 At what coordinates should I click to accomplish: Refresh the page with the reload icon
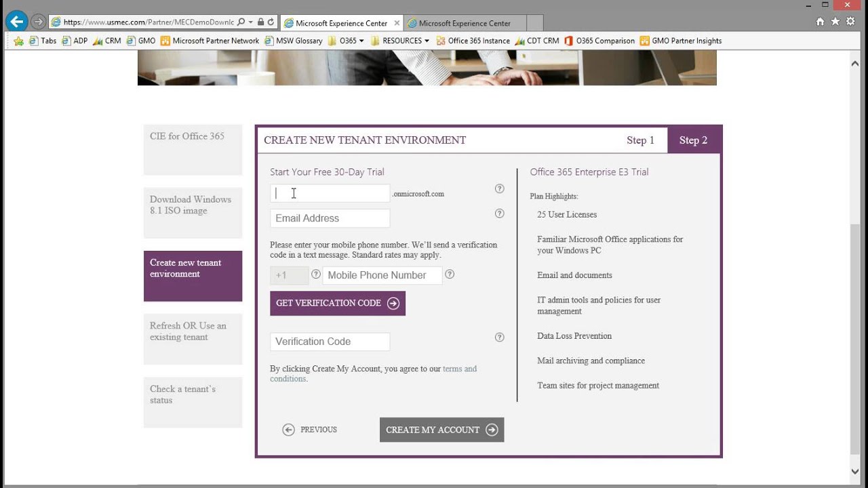271,22
